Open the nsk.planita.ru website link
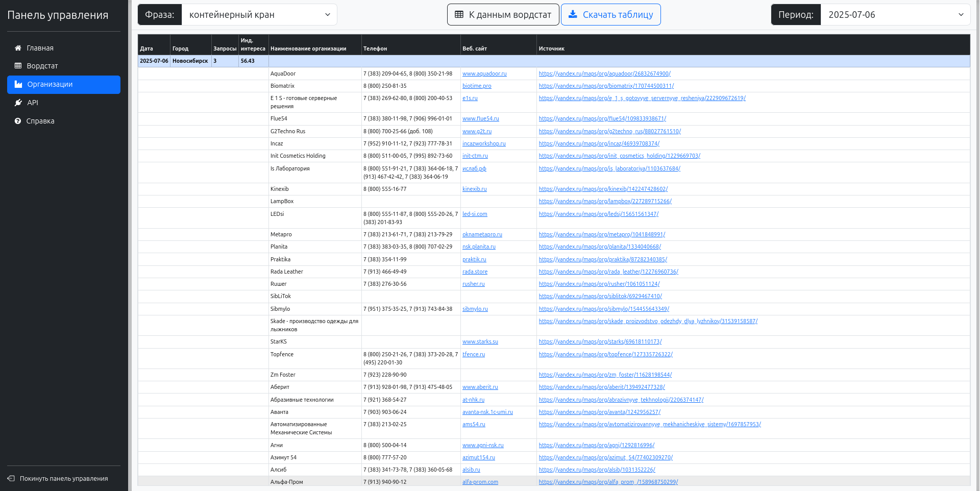This screenshot has height=491, width=980. click(479, 247)
